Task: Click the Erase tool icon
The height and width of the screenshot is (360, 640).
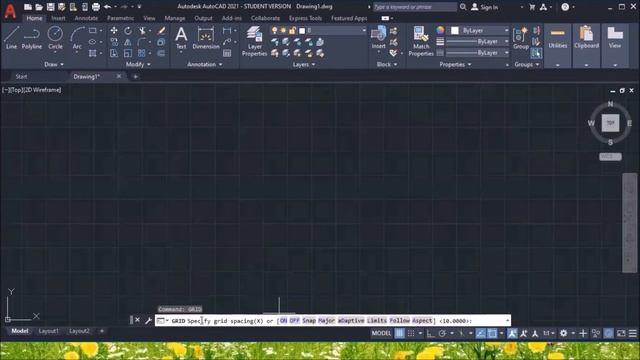Action: pos(161,31)
